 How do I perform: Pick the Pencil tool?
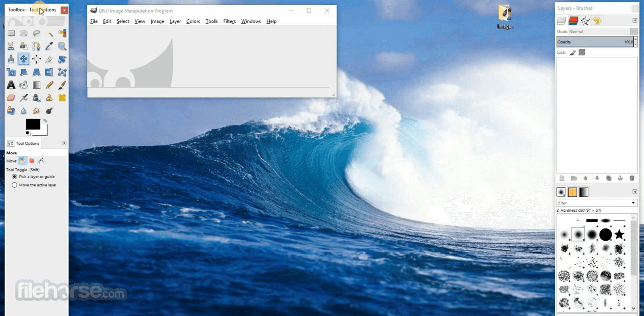tap(49, 85)
